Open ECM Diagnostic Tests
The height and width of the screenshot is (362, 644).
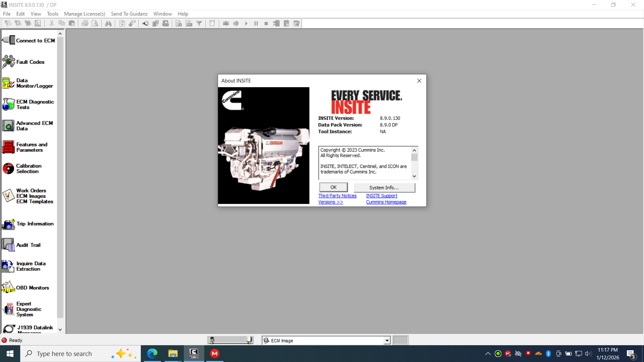click(x=29, y=104)
